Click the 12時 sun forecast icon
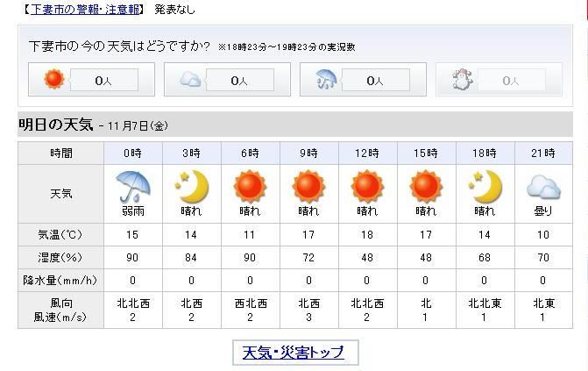 pyautogui.click(x=367, y=186)
